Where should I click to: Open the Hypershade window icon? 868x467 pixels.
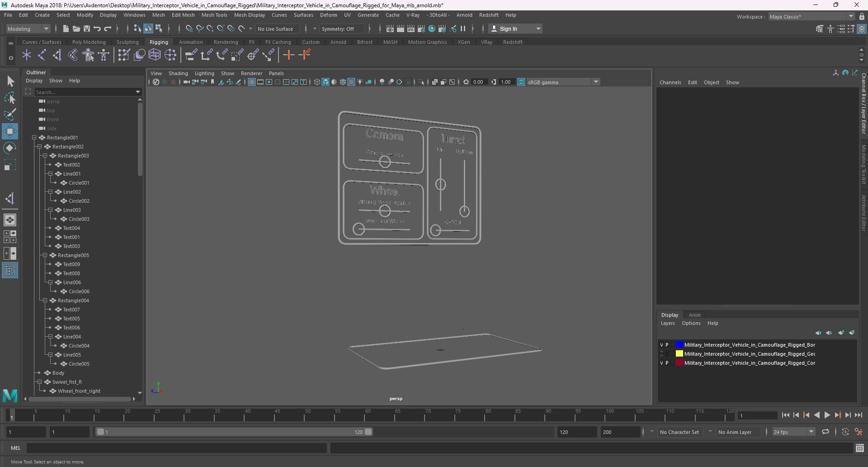(x=432, y=29)
